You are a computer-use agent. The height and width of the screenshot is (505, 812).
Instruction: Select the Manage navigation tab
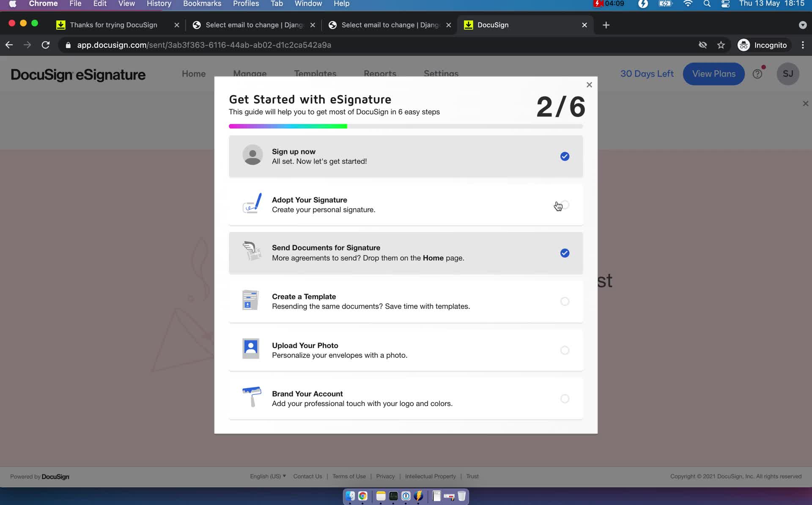pos(250,73)
